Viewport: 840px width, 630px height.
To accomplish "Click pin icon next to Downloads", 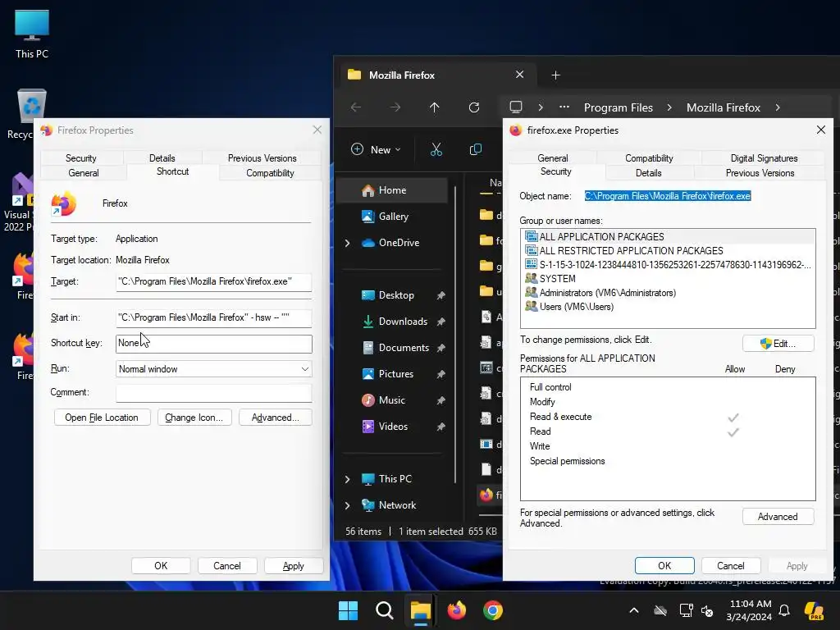I will click(441, 322).
